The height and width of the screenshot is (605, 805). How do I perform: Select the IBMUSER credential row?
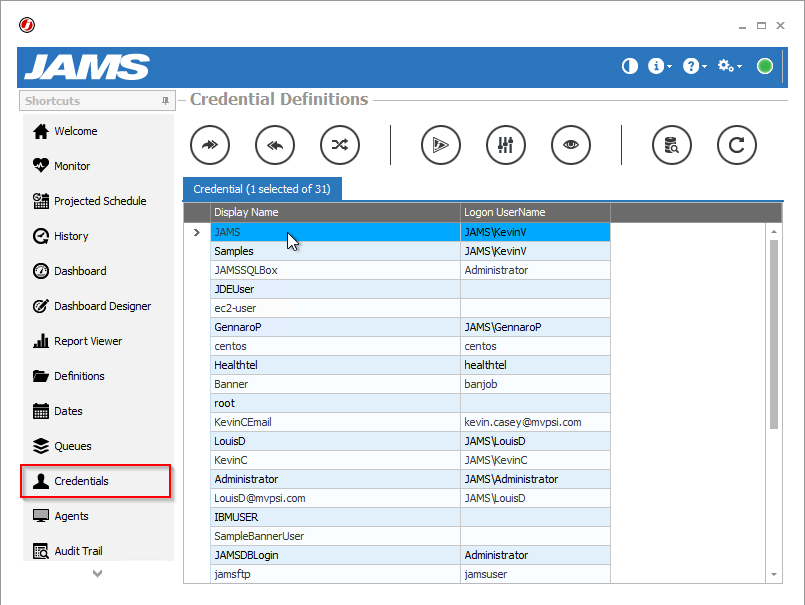410,517
